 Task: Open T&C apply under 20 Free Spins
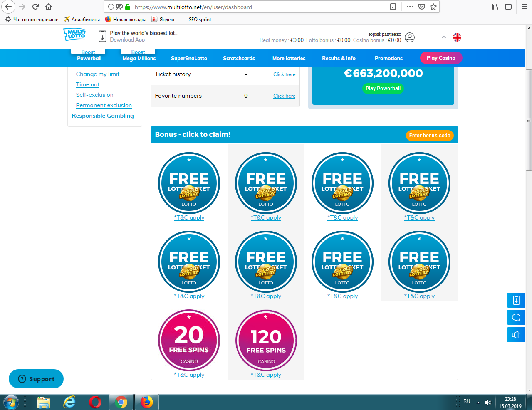point(189,375)
